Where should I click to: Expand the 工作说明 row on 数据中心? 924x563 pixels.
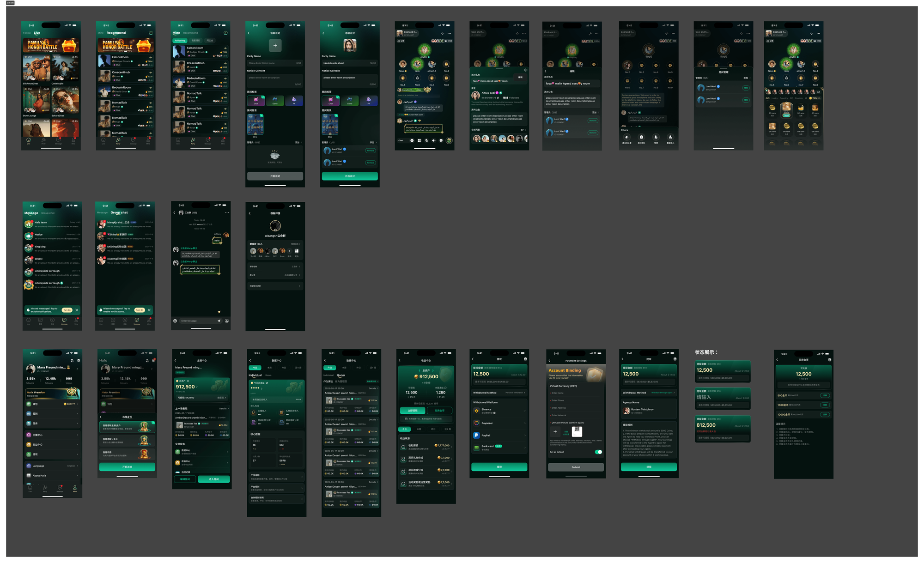coord(276,477)
